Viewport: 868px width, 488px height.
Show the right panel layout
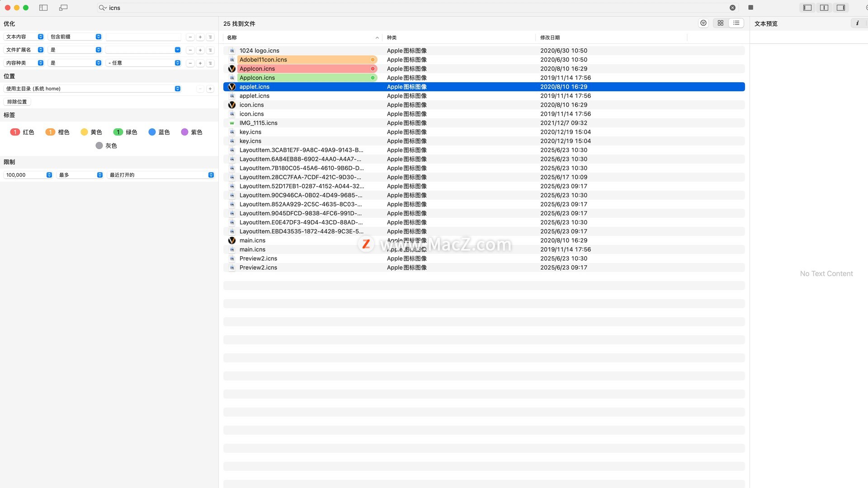[841, 8]
